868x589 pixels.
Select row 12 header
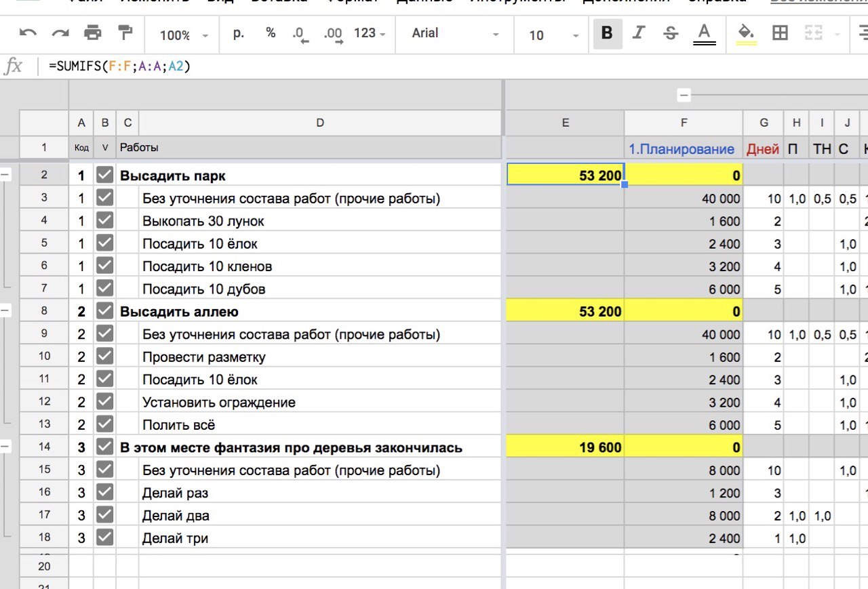[x=44, y=402]
